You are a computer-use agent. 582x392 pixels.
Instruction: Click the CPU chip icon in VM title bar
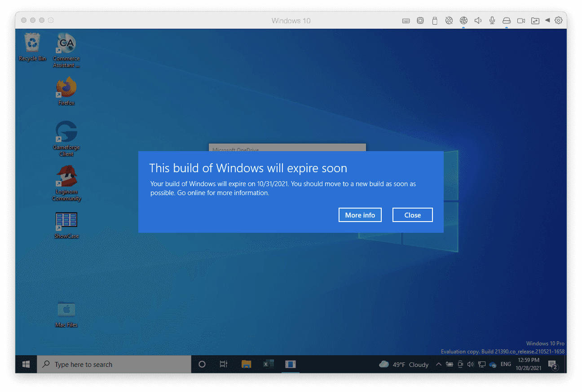(420, 21)
